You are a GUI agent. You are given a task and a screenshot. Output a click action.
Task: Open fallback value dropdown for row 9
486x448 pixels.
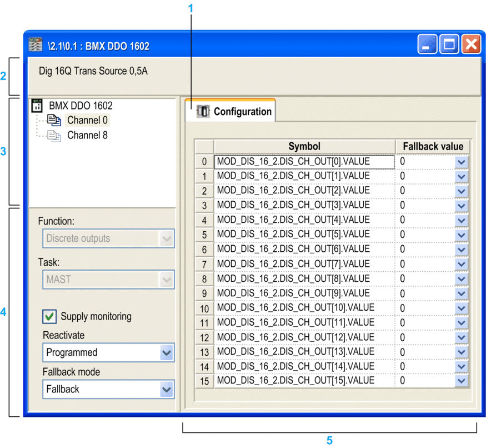(x=462, y=293)
